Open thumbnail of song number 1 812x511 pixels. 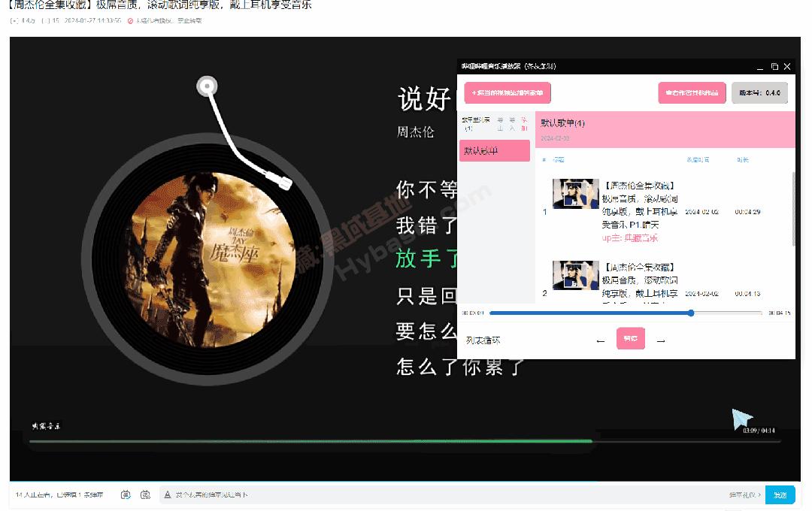[x=576, y=194]
